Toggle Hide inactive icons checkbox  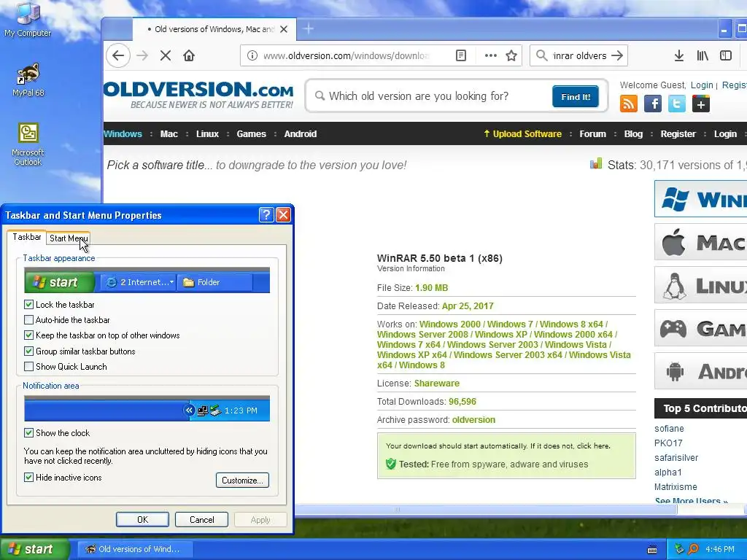click(28, 477)
